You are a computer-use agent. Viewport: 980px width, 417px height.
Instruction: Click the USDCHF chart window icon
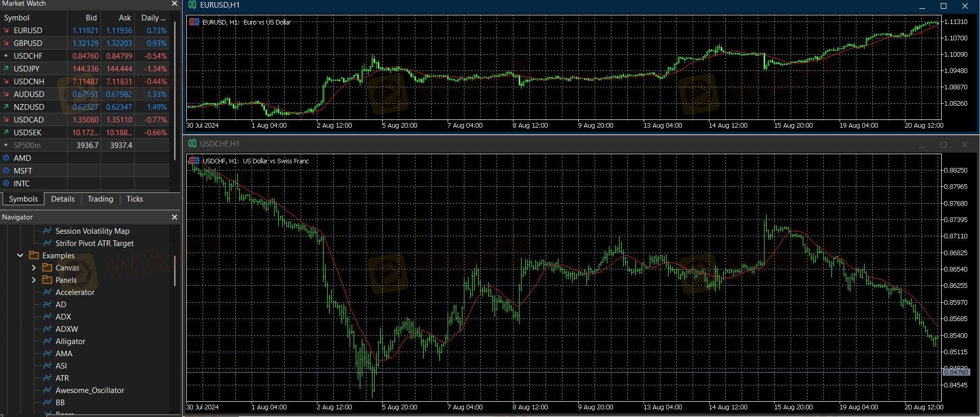192,144
